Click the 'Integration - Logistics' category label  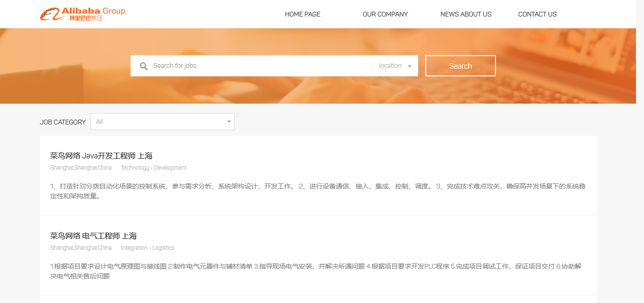[148, 248]
